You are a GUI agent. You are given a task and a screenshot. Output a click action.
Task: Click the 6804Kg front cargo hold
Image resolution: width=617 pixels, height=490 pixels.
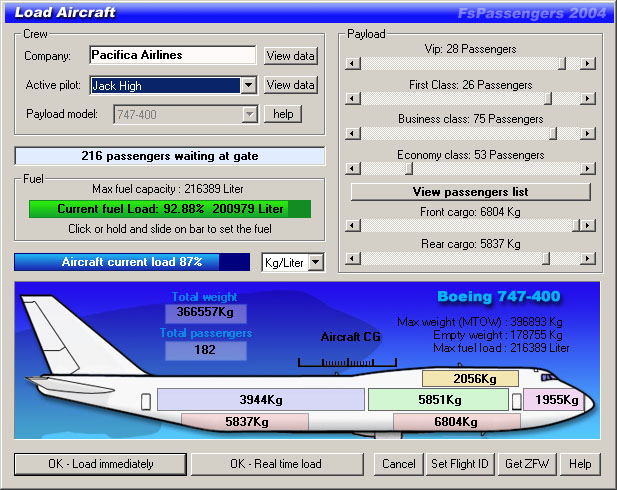tap(456, 422)
